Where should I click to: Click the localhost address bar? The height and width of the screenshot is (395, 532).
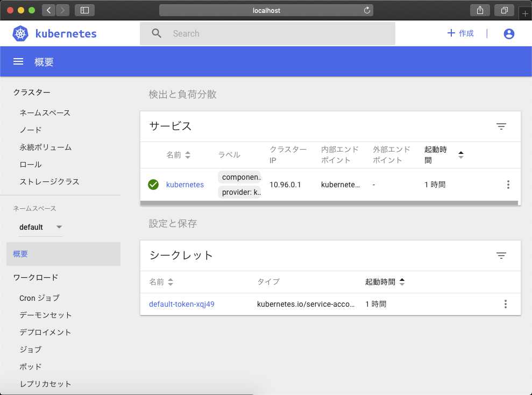coord(266,10)
